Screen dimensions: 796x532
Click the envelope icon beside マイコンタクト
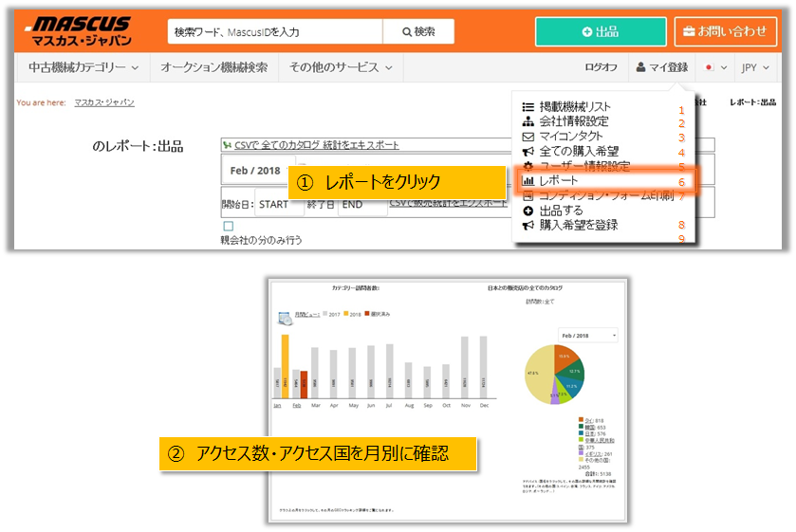[528, 137]
